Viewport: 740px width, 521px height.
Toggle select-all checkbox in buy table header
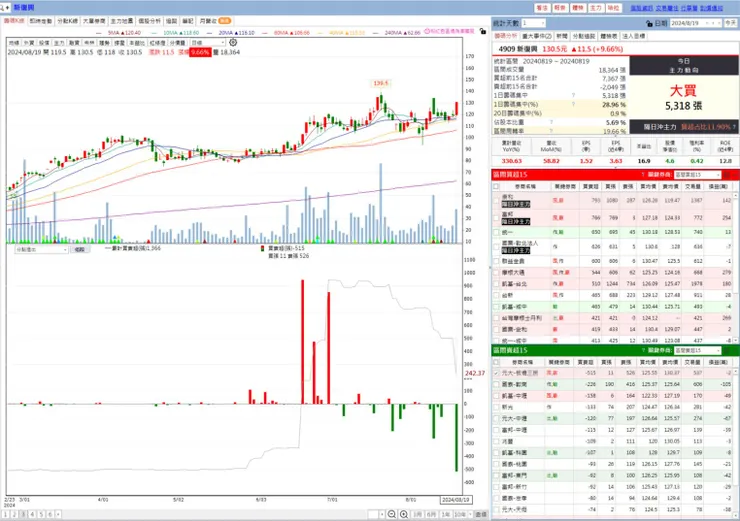496,186
